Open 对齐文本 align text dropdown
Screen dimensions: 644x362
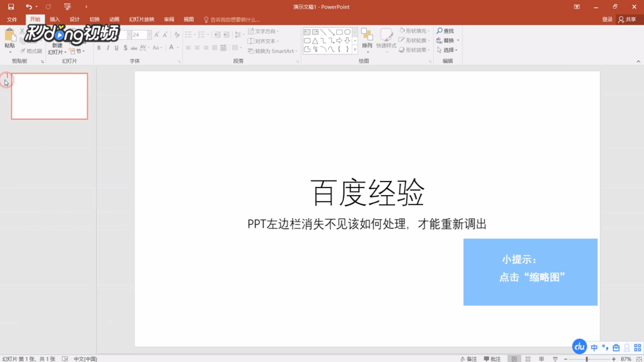[x=263, y=41]
